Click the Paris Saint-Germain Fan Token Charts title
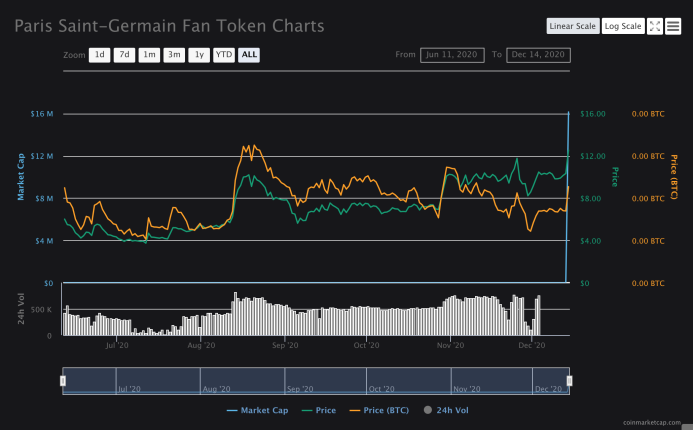 [x=169, y=26]
